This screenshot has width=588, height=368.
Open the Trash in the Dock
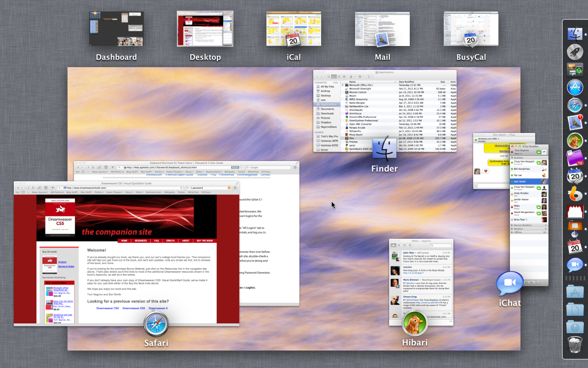(x=575, y=345)
